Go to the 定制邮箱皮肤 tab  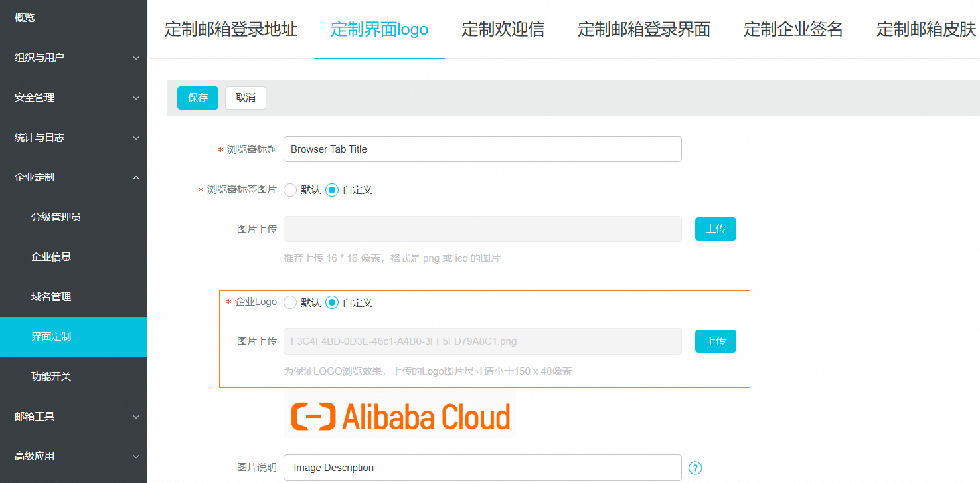pos(926,29)
